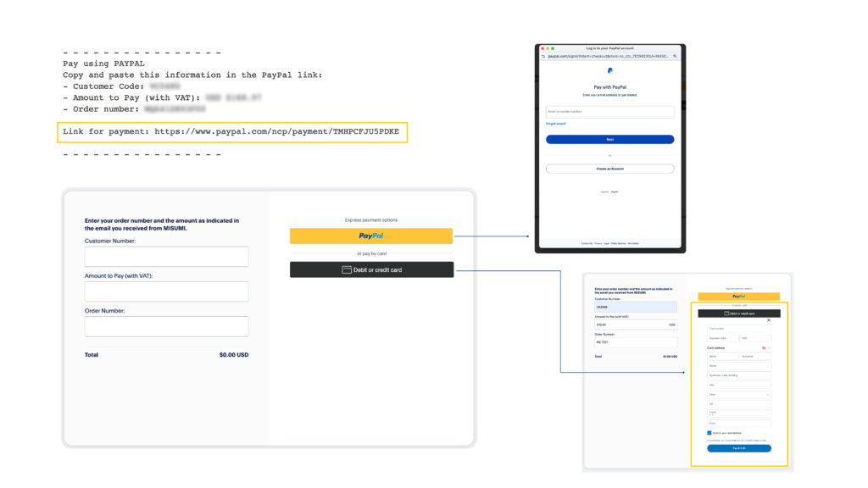This screenshot has width=868, height=488.
Task: Close the card form with X icon
Action: (769, 320)
